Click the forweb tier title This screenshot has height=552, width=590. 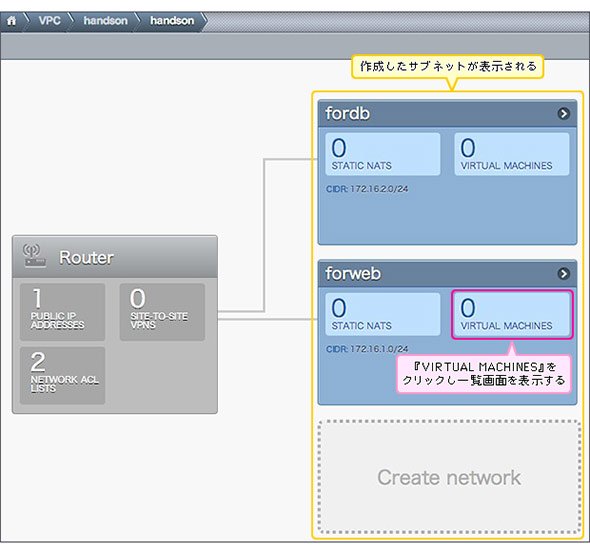(x=353, y=274)
